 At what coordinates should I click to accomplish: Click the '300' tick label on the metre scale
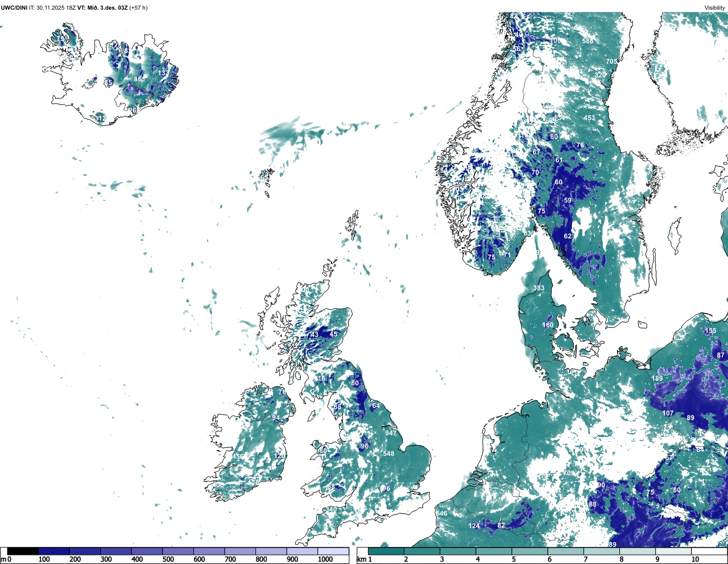click(x=106, y=559)
